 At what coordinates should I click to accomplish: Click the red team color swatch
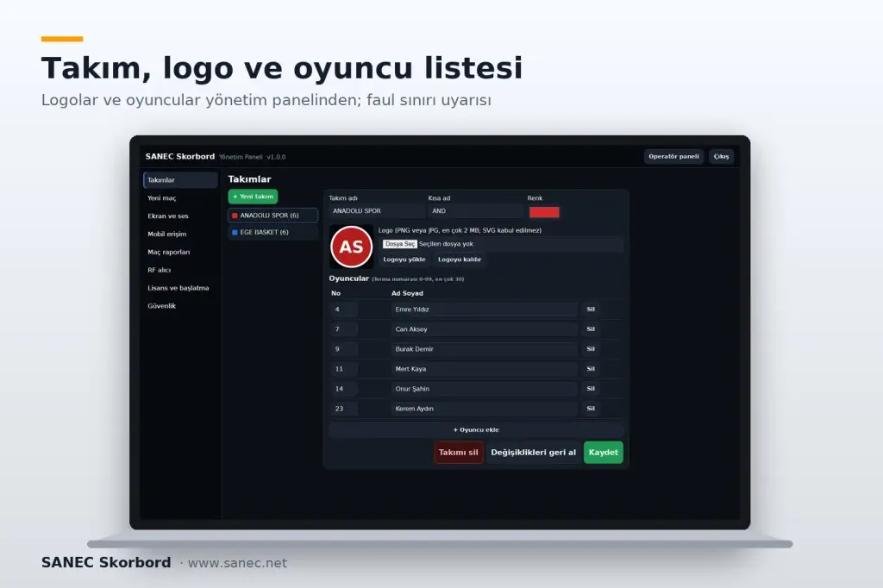point(544,212)
